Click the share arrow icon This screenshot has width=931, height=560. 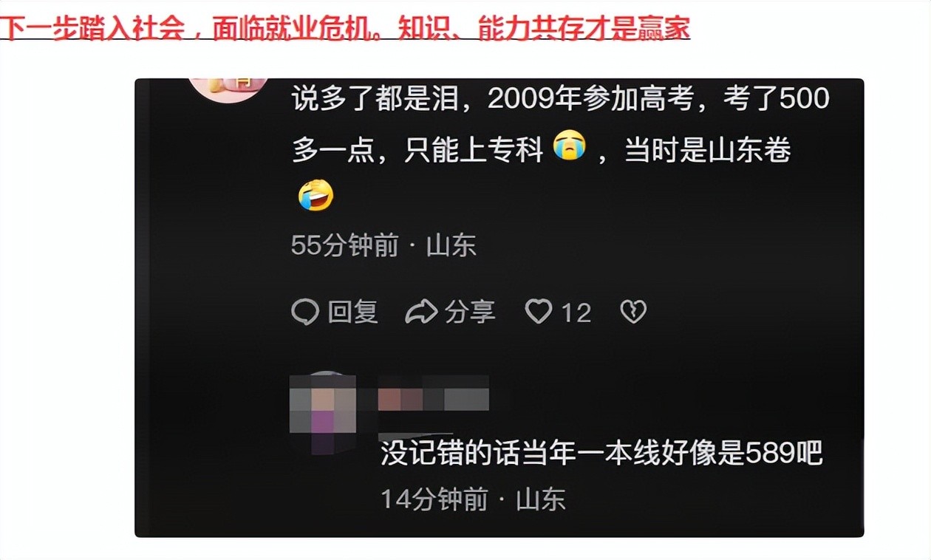[x=422, y=312]
